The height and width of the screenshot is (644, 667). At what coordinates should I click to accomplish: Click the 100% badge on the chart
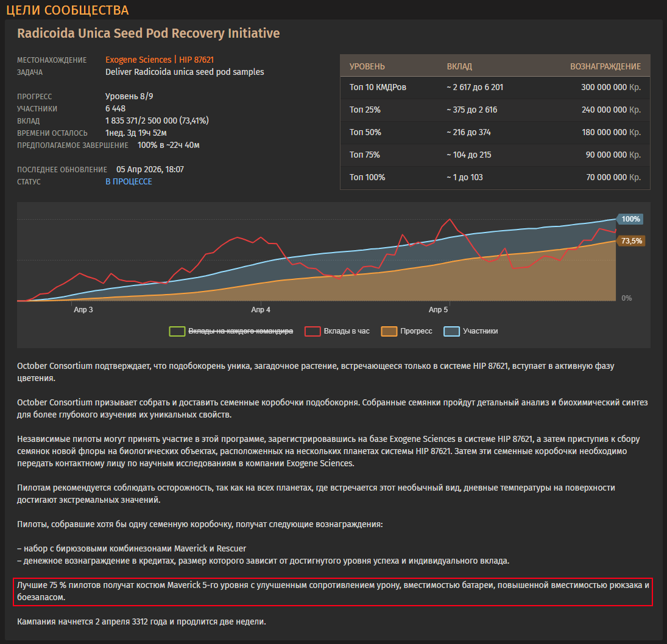click(x=630, y=219)
